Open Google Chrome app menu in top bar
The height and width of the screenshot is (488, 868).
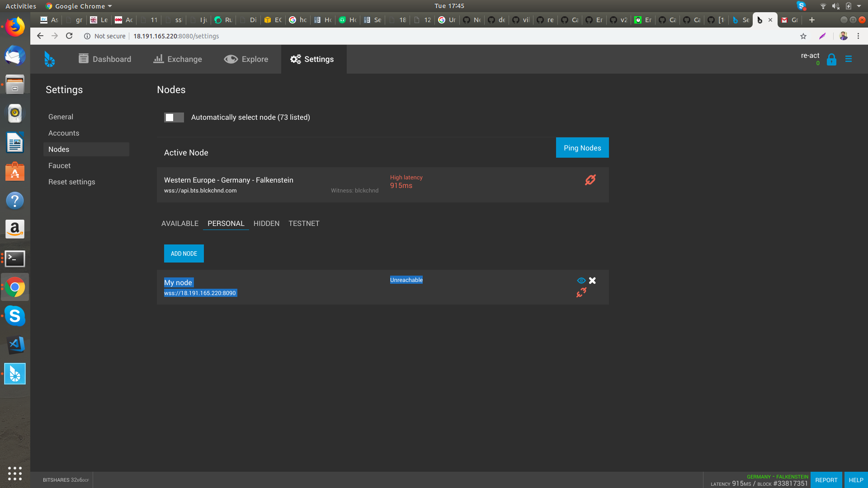tap(79, 6)
